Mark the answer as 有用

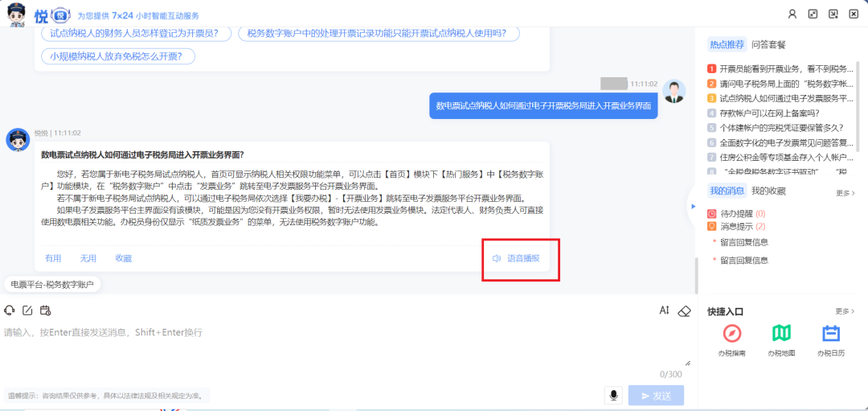click(x=53, y=258)
